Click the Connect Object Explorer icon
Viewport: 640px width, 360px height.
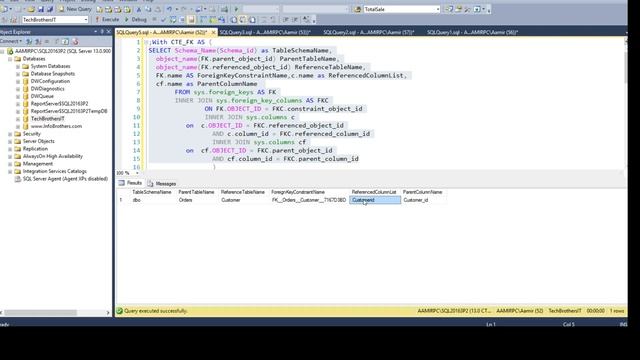click(29, 41)
